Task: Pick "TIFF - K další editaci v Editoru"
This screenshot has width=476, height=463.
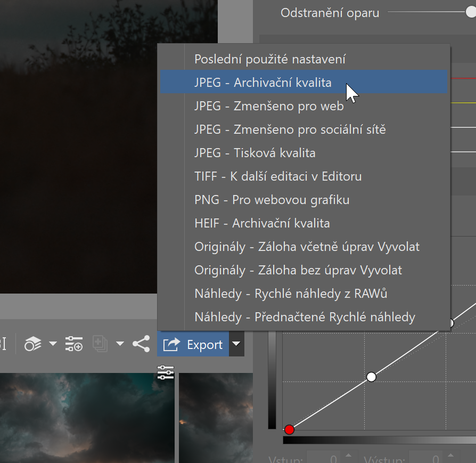Action: 278,176
